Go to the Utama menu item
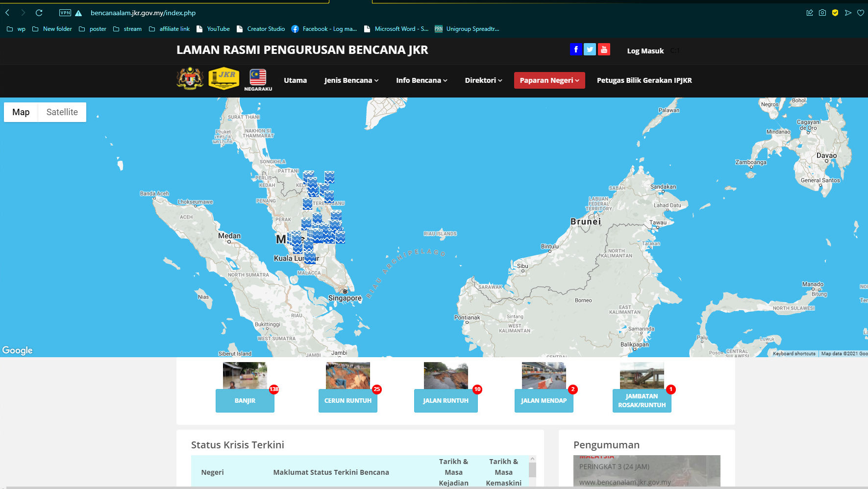868x489 pixels. [295, 80]
